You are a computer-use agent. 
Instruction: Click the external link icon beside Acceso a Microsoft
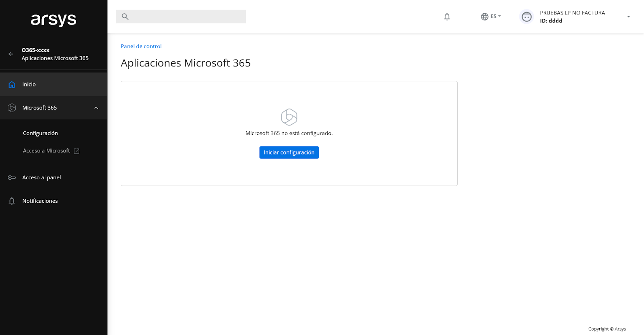(76, 151)
